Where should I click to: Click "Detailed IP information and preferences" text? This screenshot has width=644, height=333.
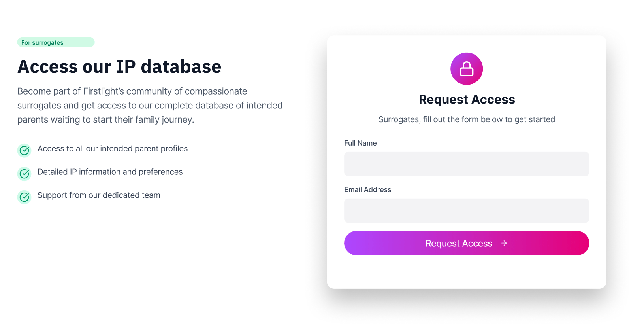coord(110,172)
